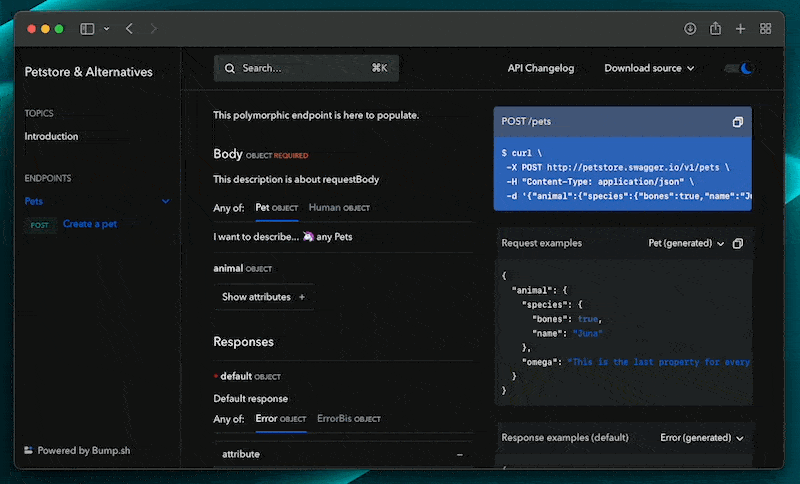This screenshot has height=484, width=800.
Task: Open the Create a pet endpoint
Action: (x=90, y=224)
